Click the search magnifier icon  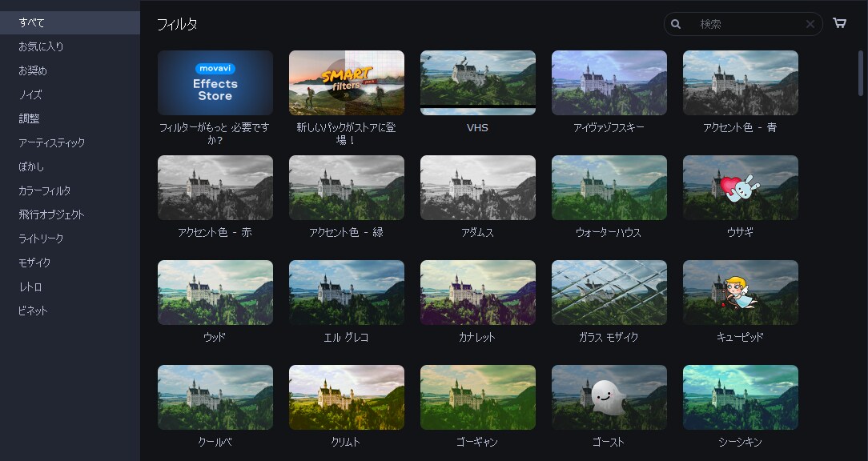(676, 24)
